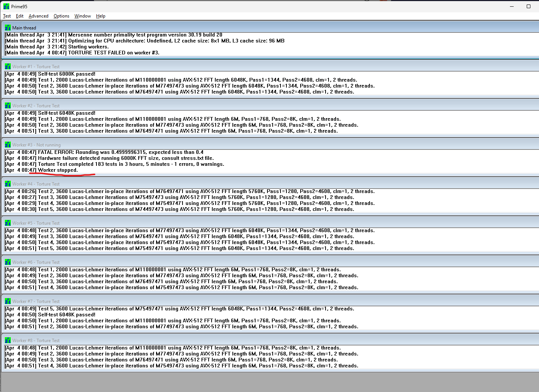Open the Options menu
The width and height of the screenshot is (539, 392).
click(x=61, y=16)
